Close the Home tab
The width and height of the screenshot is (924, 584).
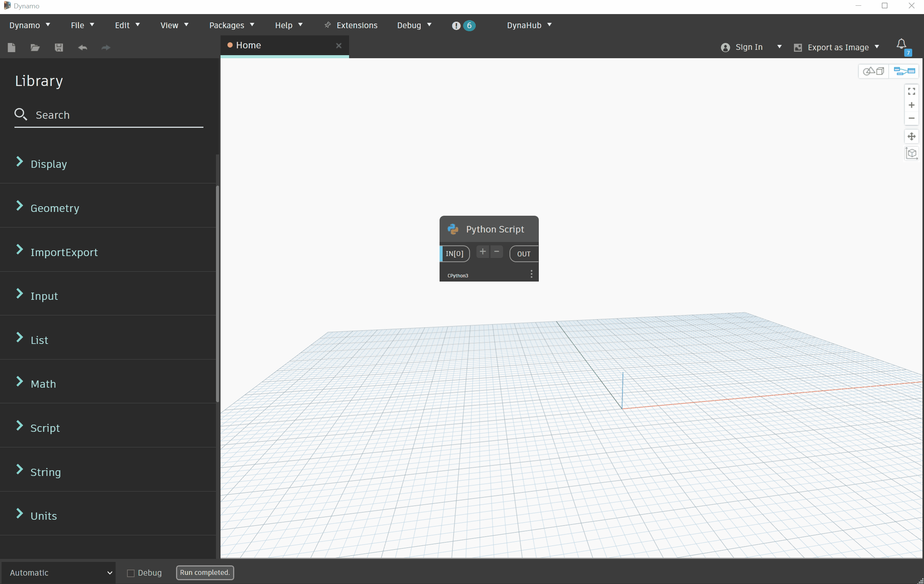(x=338, y=46)
